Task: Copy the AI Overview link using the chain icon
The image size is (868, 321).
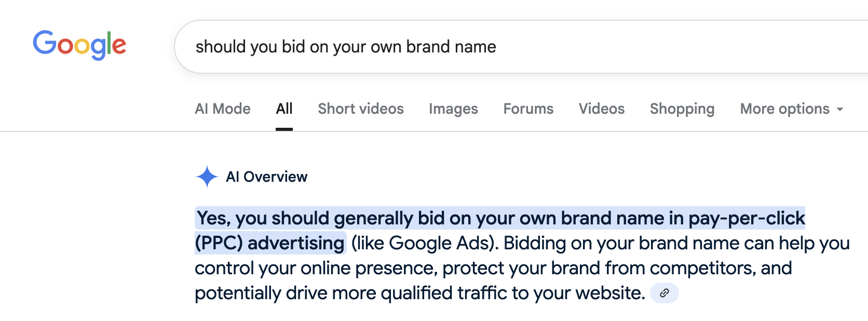Action: tap(664, 293)
